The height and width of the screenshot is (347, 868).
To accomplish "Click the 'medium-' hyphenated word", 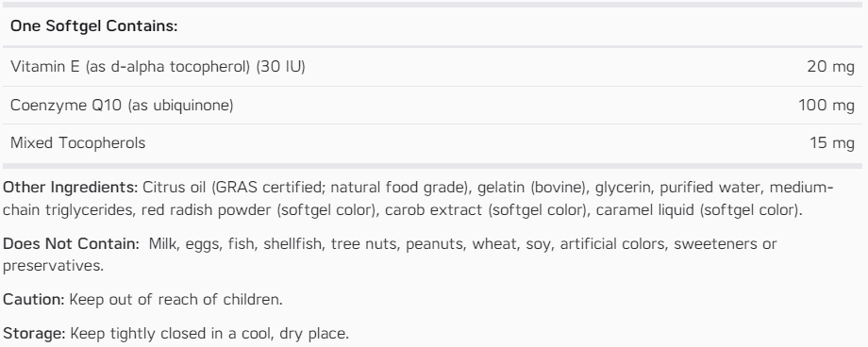I will point(801,188).
